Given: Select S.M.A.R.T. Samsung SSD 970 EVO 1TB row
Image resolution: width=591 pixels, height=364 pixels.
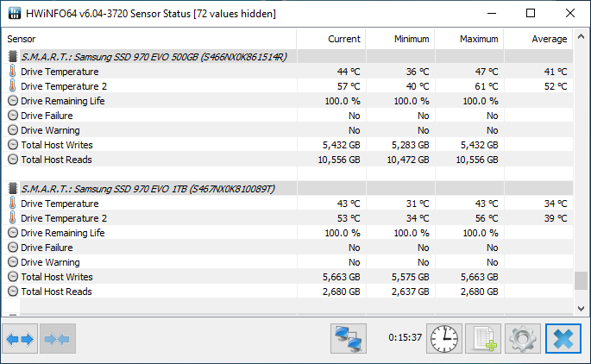Looking at the screenshot, I should tap(290, 188).
